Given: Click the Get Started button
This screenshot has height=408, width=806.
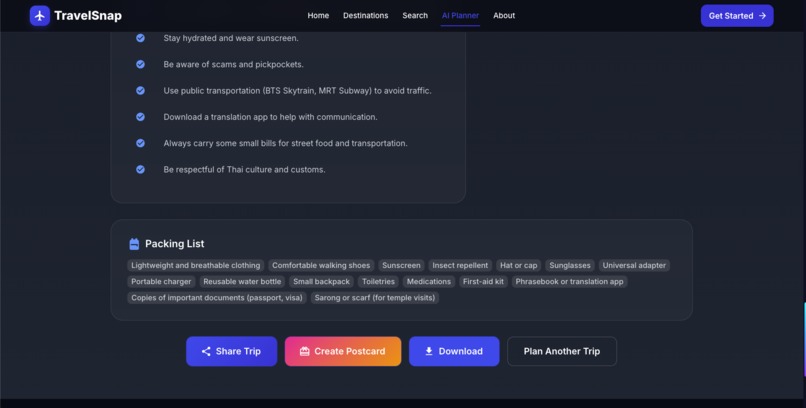Looking at the screenshot, I should coord(737,16).
